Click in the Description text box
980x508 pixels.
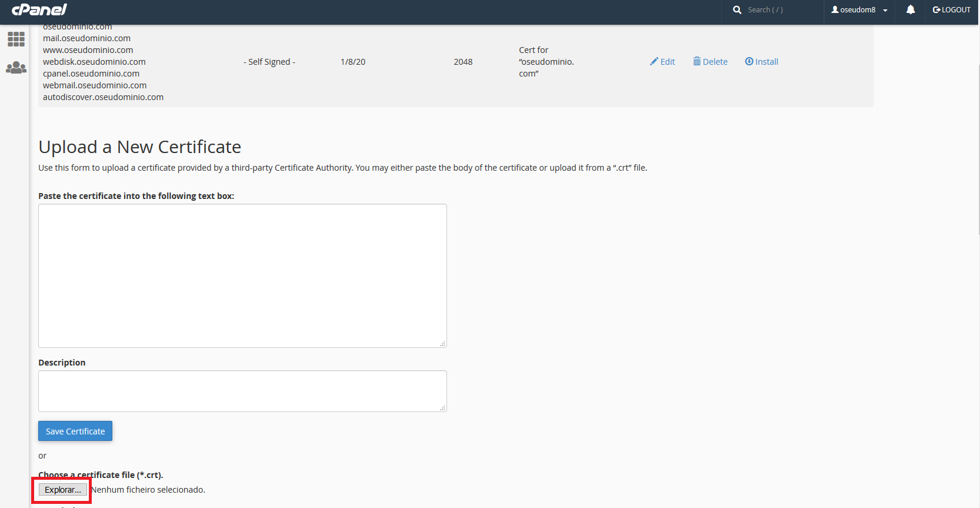click(x=242, y=391)
